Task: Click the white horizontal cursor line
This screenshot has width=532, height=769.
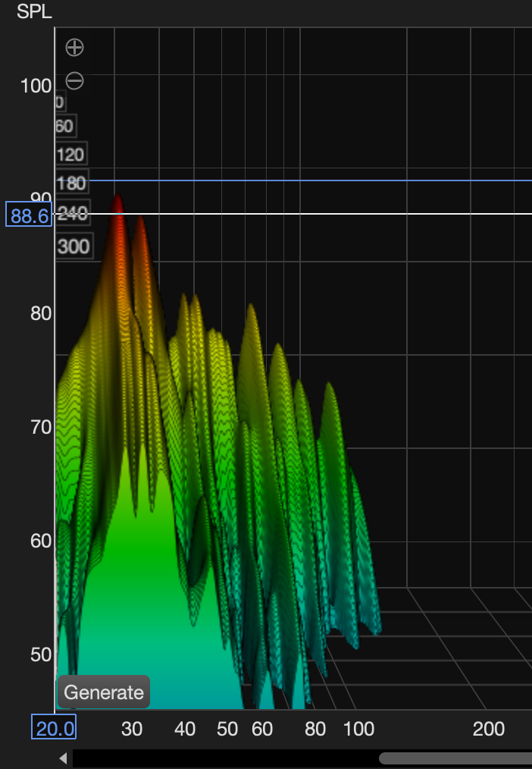Action: pyautogui.click(x=341, y=214)
